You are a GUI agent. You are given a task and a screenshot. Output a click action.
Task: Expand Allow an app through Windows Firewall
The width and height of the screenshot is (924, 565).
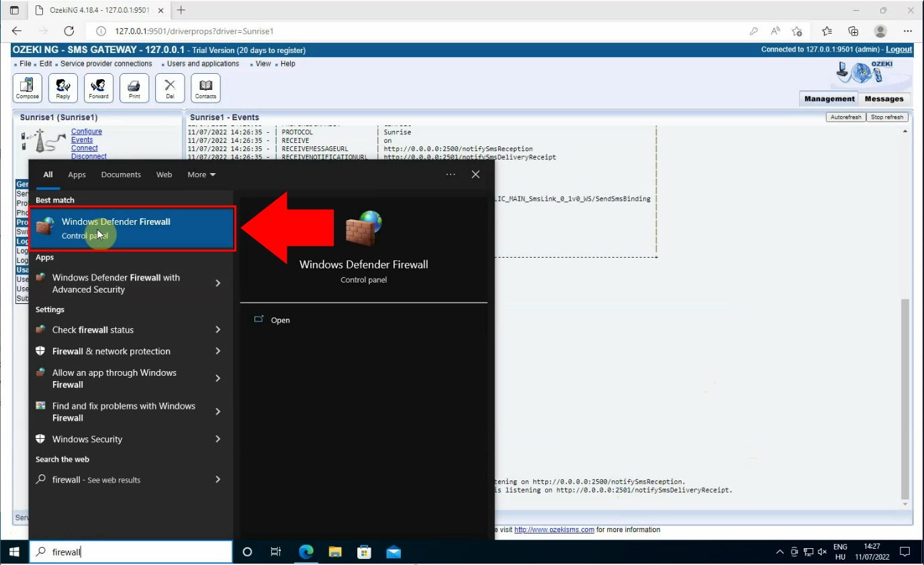click(218, 378)
